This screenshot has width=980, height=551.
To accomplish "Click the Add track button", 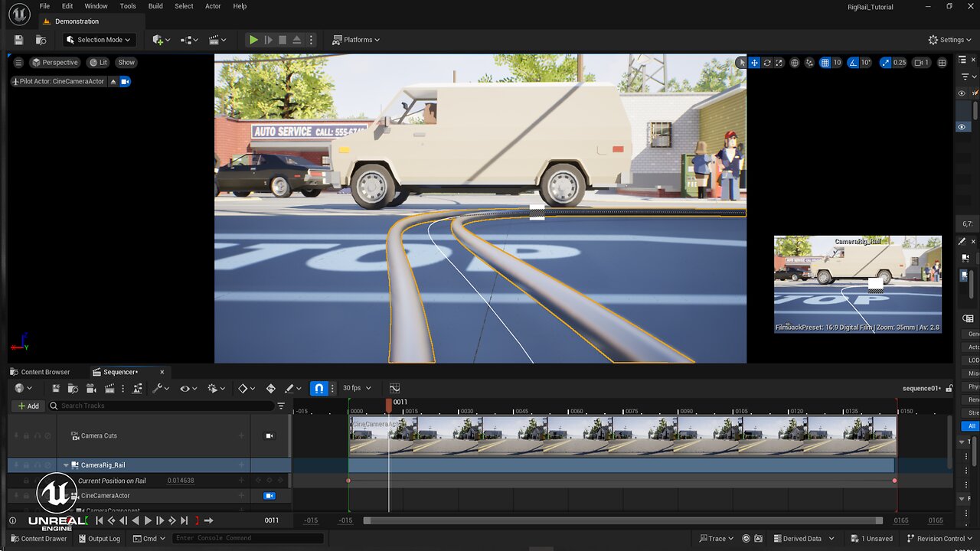I will [x=28, y=406].
